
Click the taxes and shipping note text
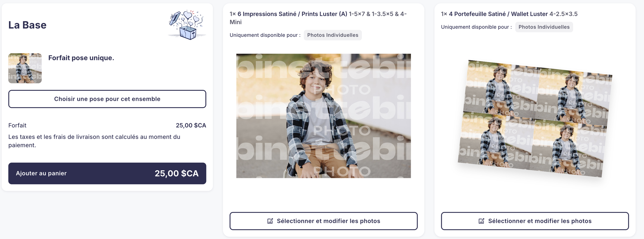click(94, 141)
